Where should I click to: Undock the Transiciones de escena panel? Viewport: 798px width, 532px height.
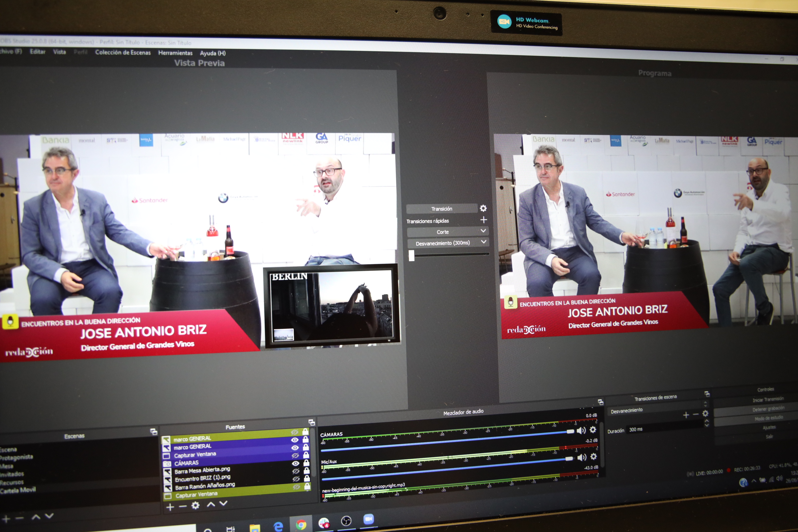[x=707, y=394]
